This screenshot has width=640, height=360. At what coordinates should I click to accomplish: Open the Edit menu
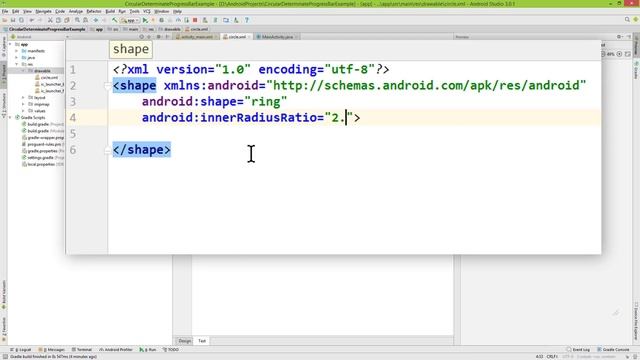click(16, 11)
